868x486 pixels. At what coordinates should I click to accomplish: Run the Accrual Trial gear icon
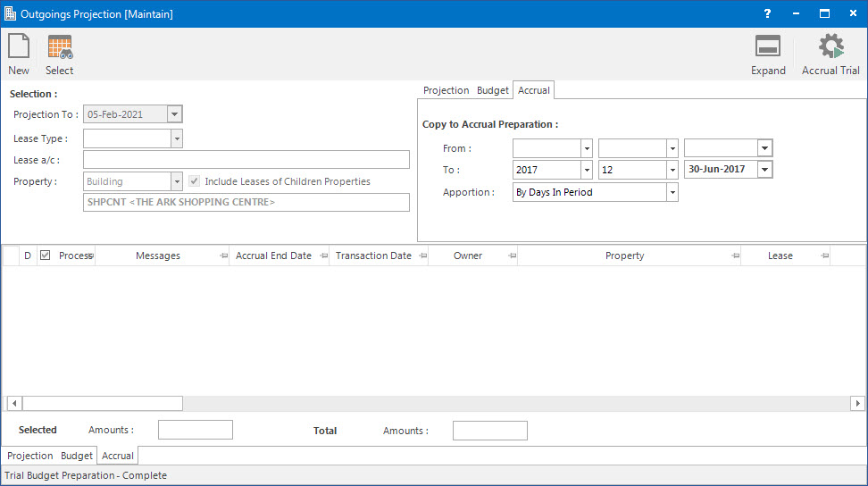tap(830, 46)
